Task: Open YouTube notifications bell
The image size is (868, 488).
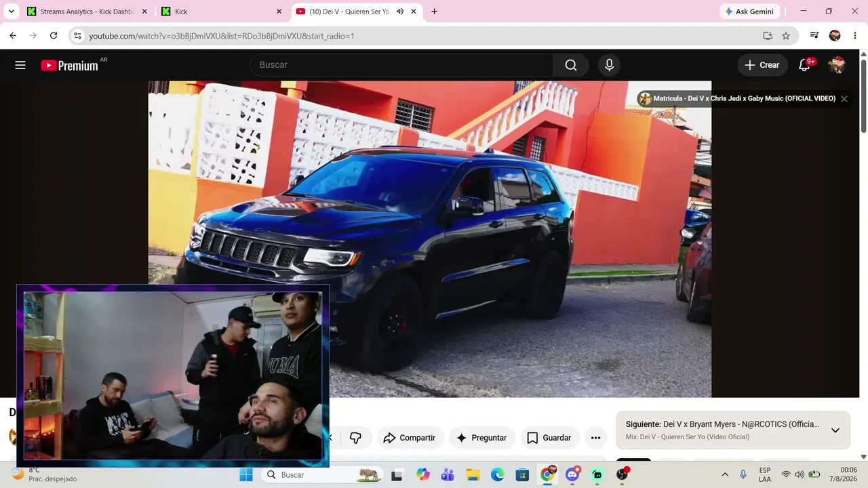Action: [804, 65]
